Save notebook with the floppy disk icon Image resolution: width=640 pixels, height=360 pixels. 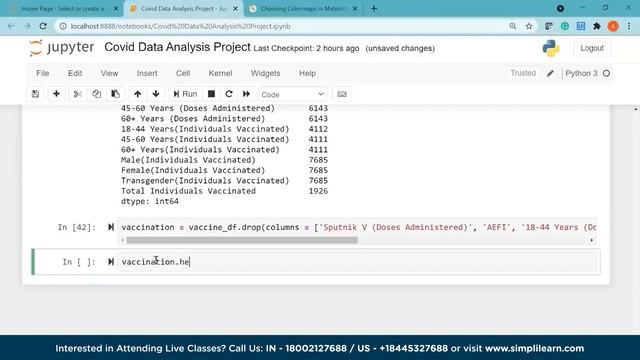(x=36, y=94)
